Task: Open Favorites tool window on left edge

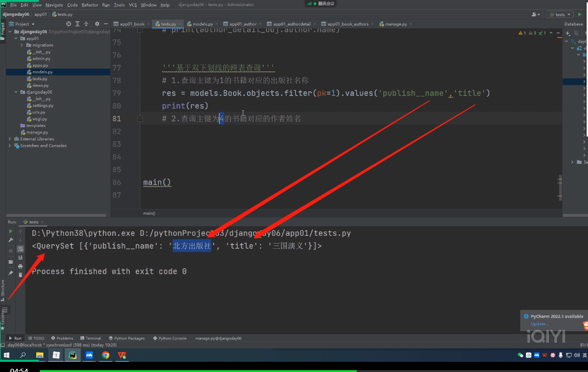Action: click(3, 319)
